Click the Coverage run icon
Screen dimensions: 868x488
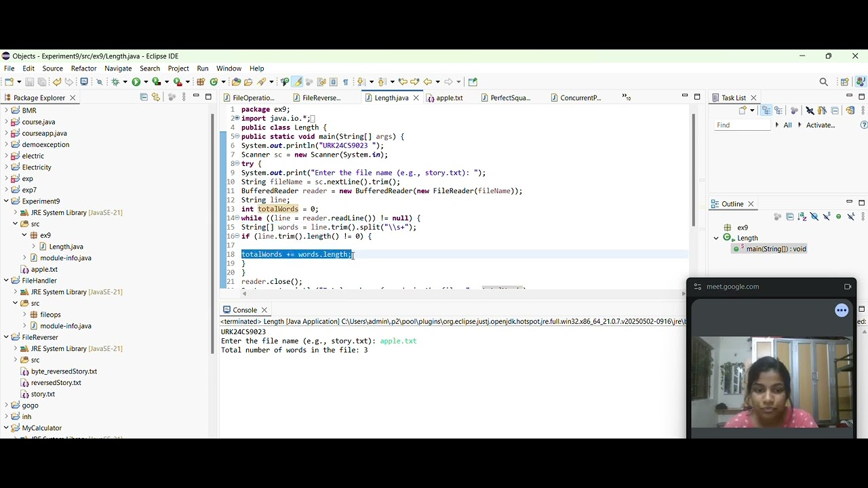155,82
